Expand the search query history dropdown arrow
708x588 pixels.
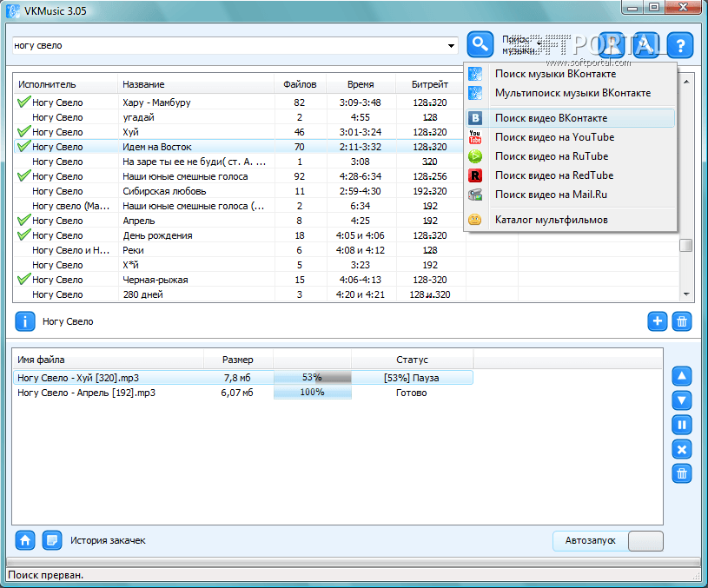451,46
